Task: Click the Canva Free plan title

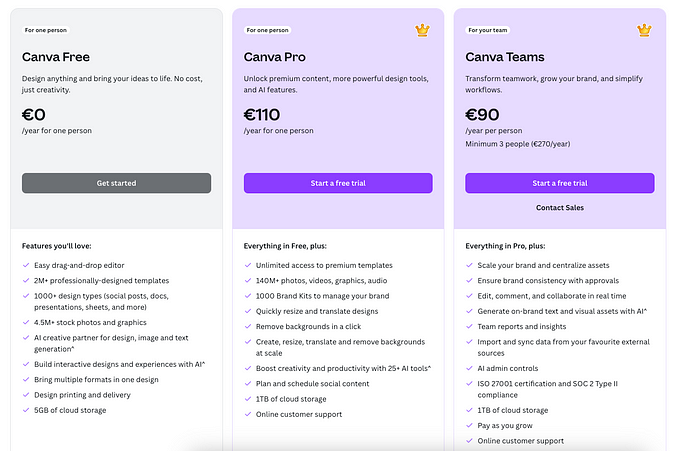Action: coord(56,57)
